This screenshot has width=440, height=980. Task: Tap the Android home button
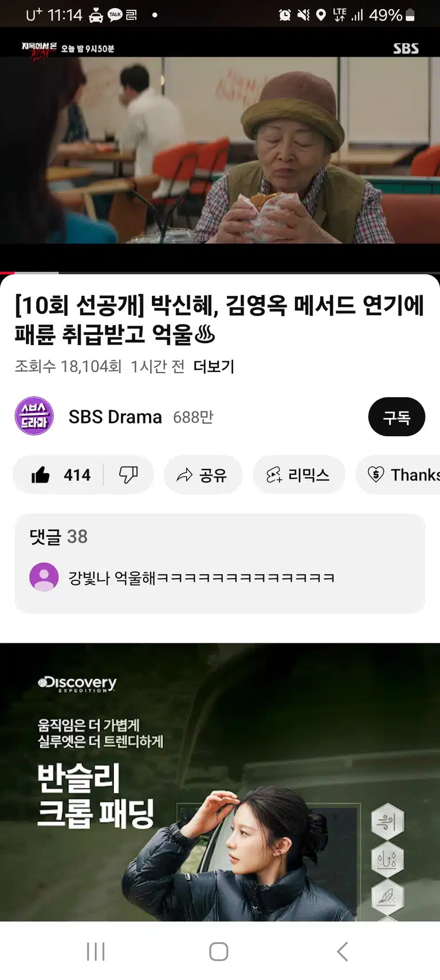(x=219, y=951)
